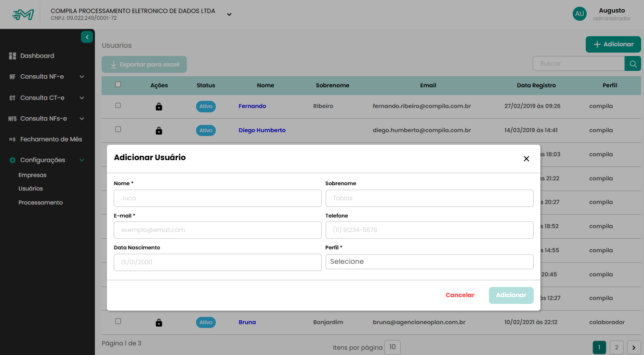The width and height of the screenshot is (644, 355).
Task: Click the Ativo status badge for Bruna
Action: click(x=206, y=322)
